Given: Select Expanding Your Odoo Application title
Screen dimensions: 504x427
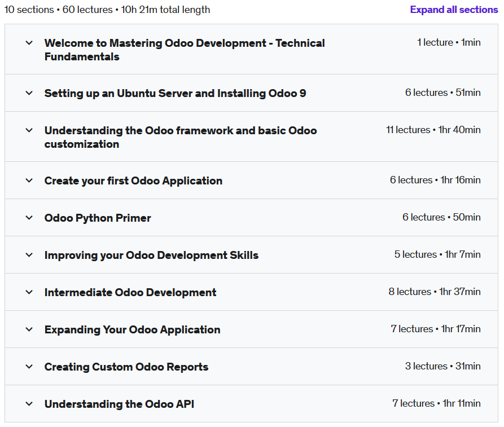Looking at the screenshot, I should 133,329.
